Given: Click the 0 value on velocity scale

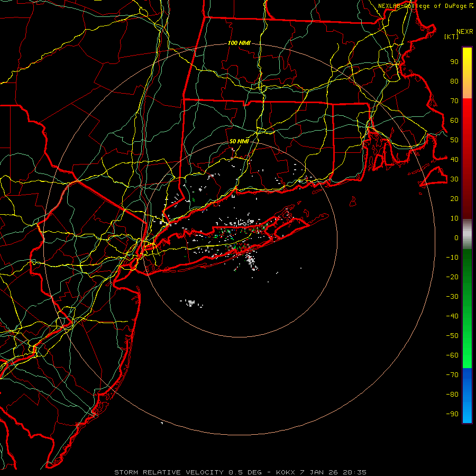Looking at the screenshot, I should pyautogui.click(x=456, y=237).
